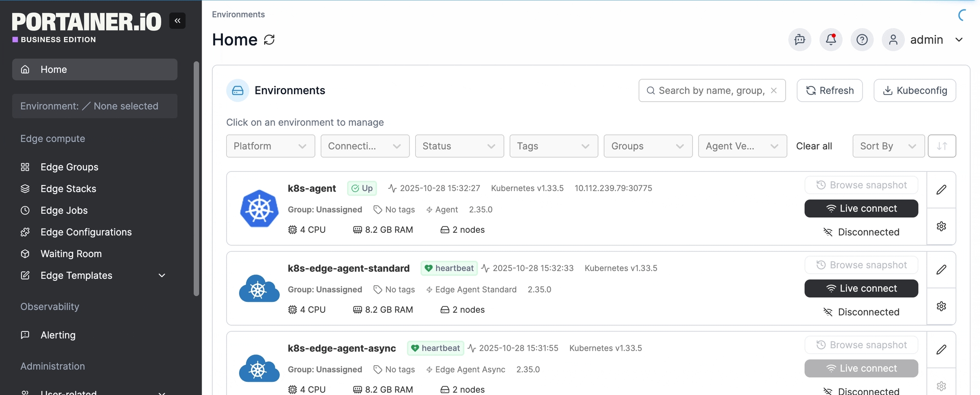
Task: Open the notifications bell
Action: click(831, 40)
